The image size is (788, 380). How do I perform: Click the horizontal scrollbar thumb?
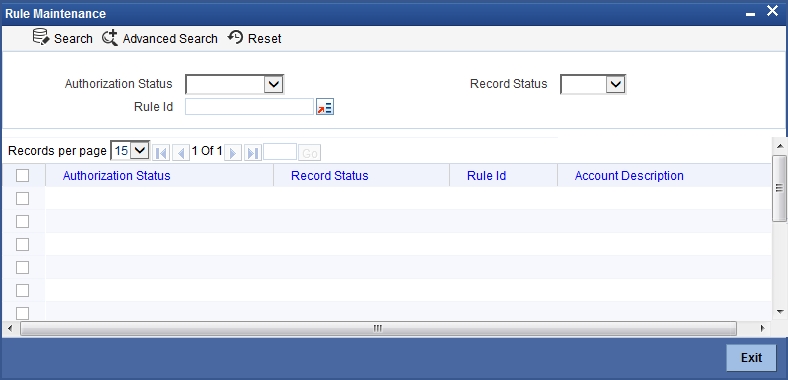click(x=378, y=329)
